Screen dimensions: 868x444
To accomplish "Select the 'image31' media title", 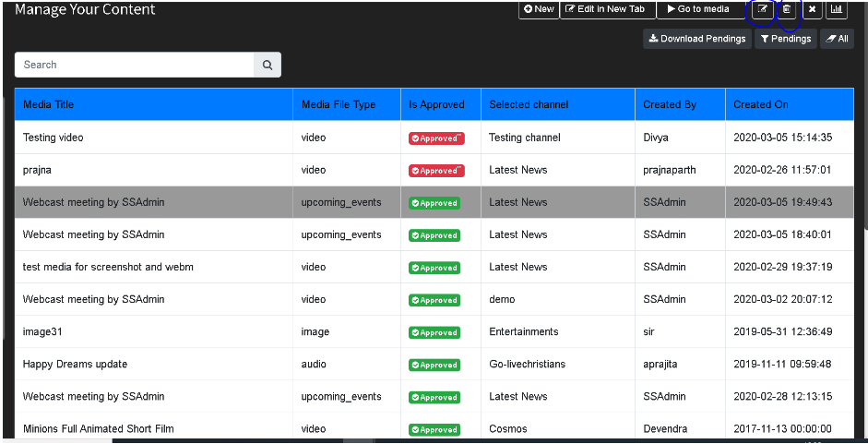I will [42, 332].
